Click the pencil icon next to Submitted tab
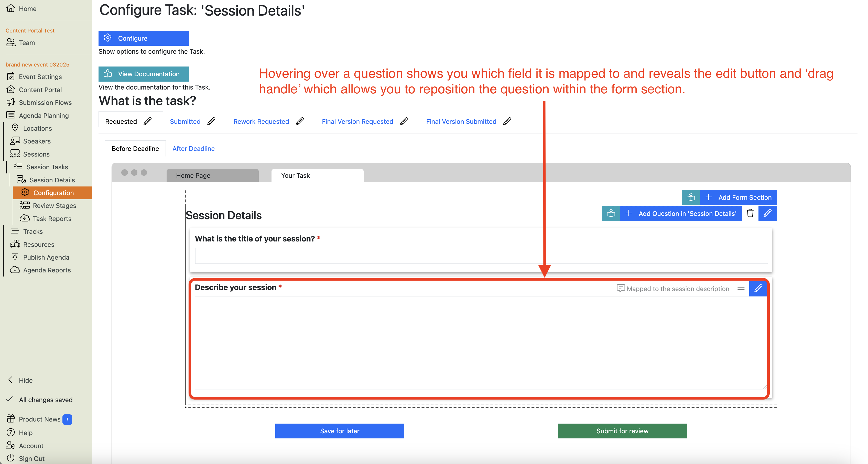The image size is (868, 464). [x=211, y=121]
